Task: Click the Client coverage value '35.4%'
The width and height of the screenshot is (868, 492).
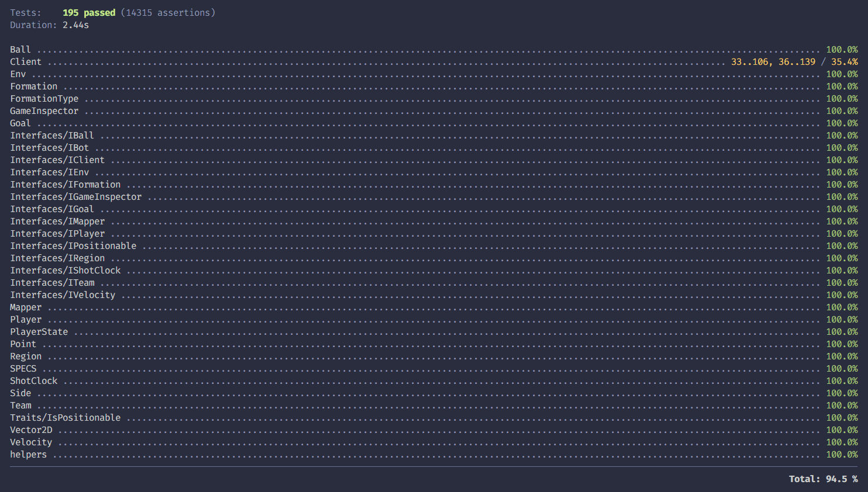Action: pos(845,62)
